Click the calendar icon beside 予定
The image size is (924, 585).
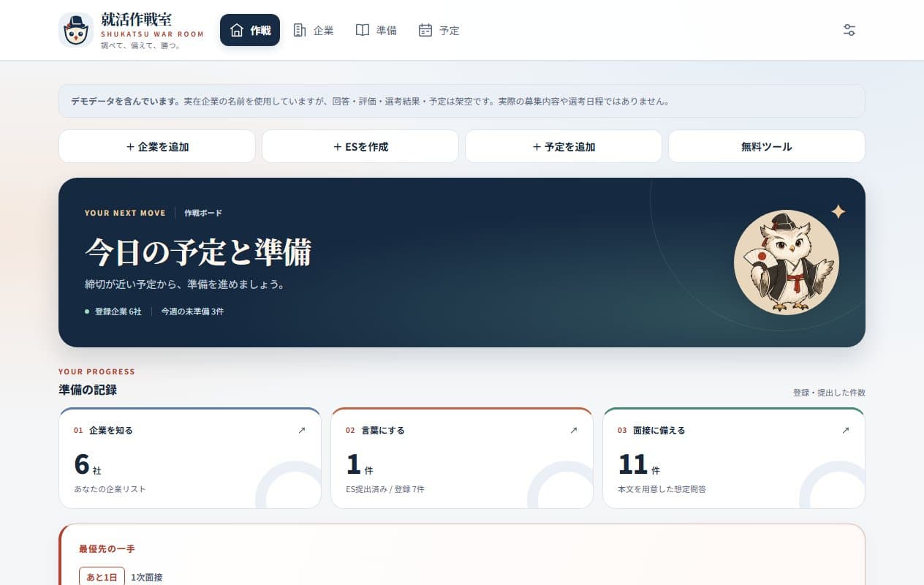pyautogui.click(x=425, y=30)
